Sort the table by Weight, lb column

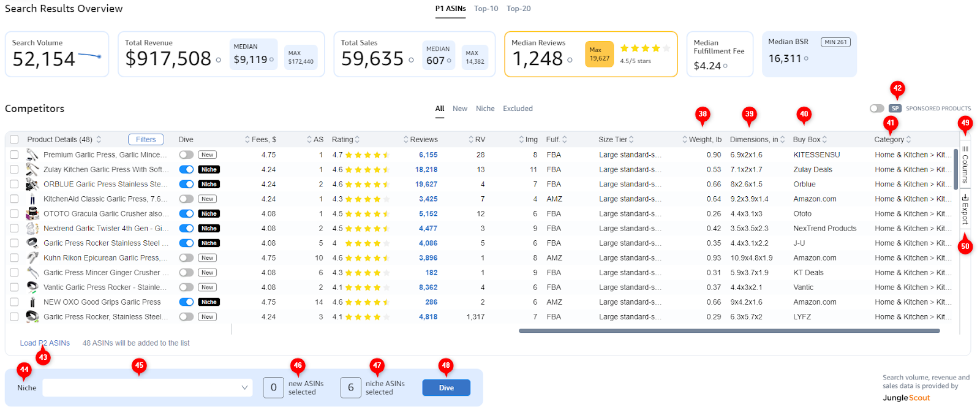(x=702, y=140)
